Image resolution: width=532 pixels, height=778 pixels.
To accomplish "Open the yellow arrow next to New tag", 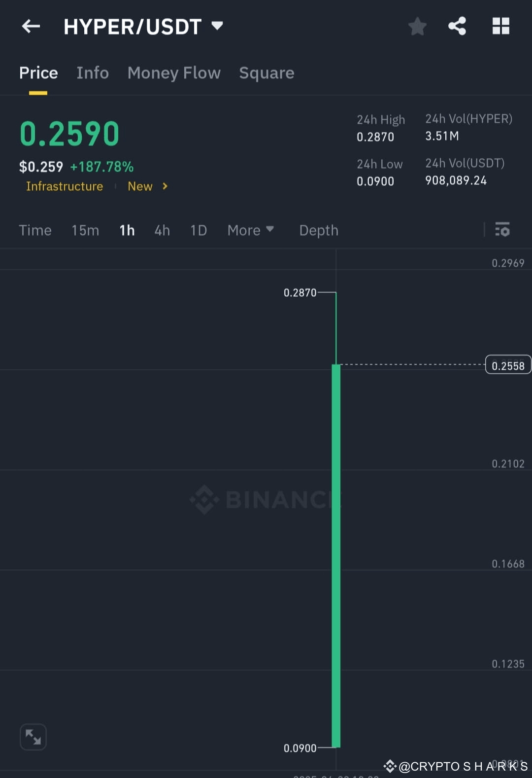I will tap(165, 186).
